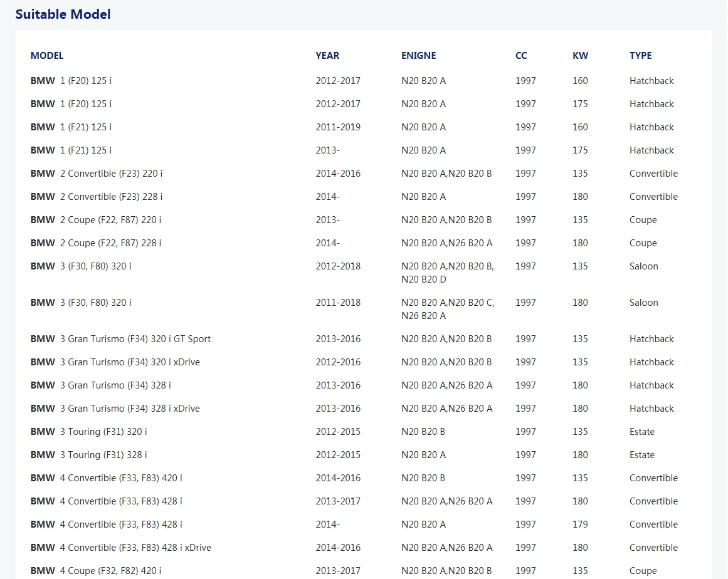Viewport: 728px width, 579px height.
Task: Click 'BMW 4 Coupe (F32, F82) 420 i'
Action: (96, 571)
